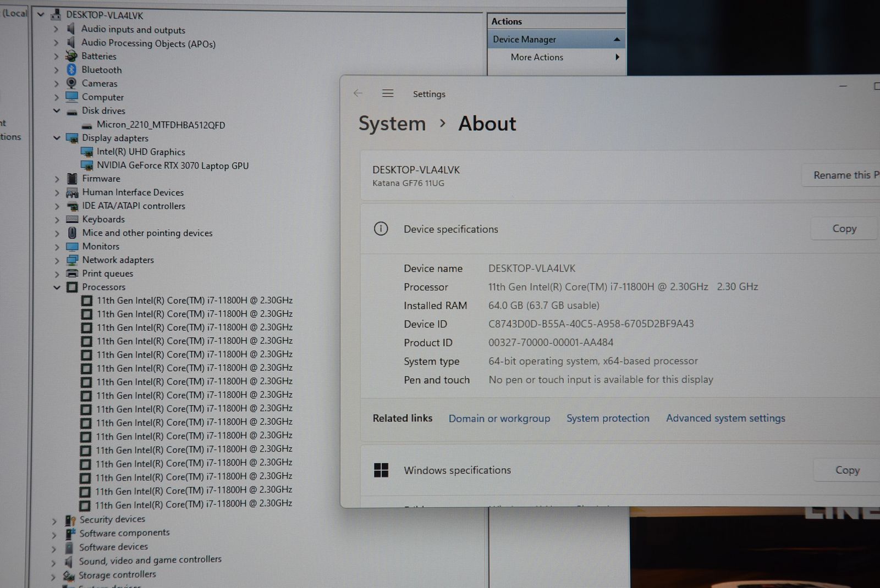
Task: Select the Software devices tree item
Action: click(113, 547)
